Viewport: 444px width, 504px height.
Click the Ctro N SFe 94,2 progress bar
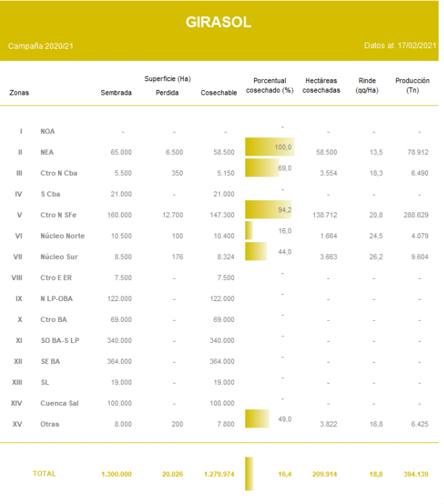[x=268, y=210]
